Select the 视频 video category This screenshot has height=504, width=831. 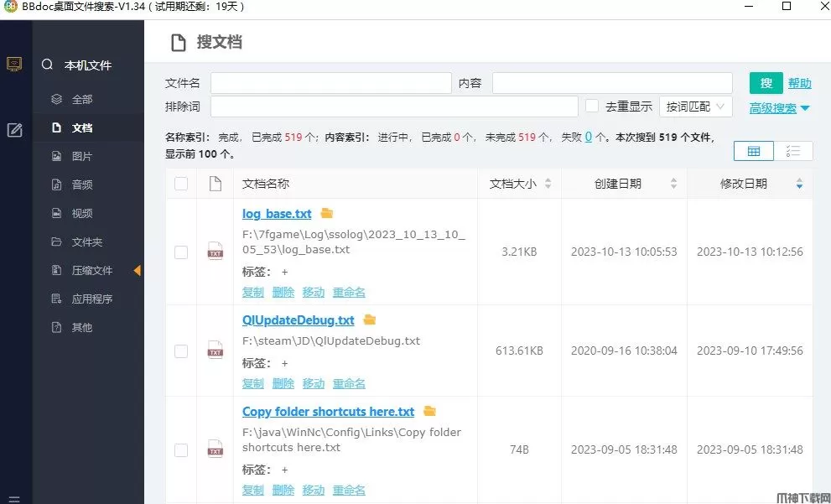coord(88,214)
